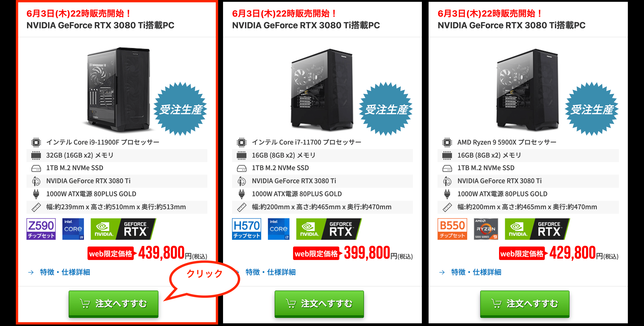Viewport: 644px width, 326px height.
Task: Click the Z590 chipset badge icon
Action: 41,229
